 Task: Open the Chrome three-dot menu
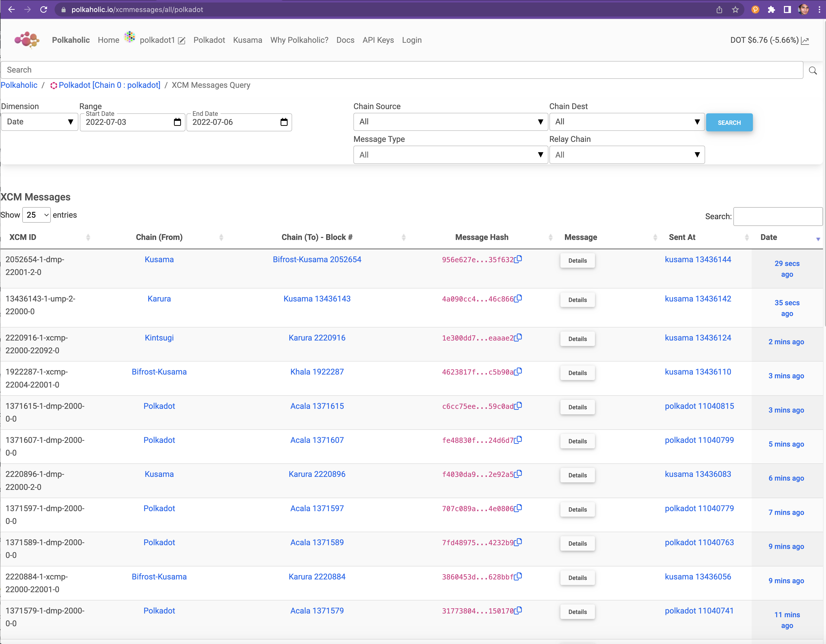point(819,10)
